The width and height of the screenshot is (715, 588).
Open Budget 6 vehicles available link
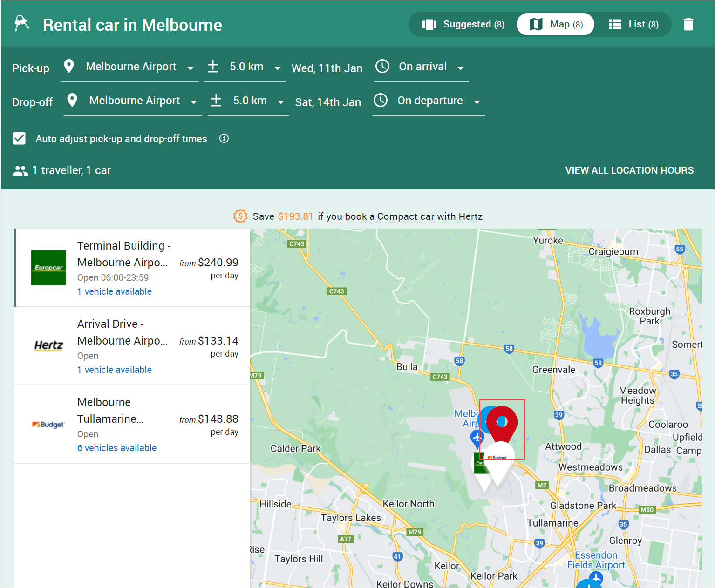(x=117, y=448)
